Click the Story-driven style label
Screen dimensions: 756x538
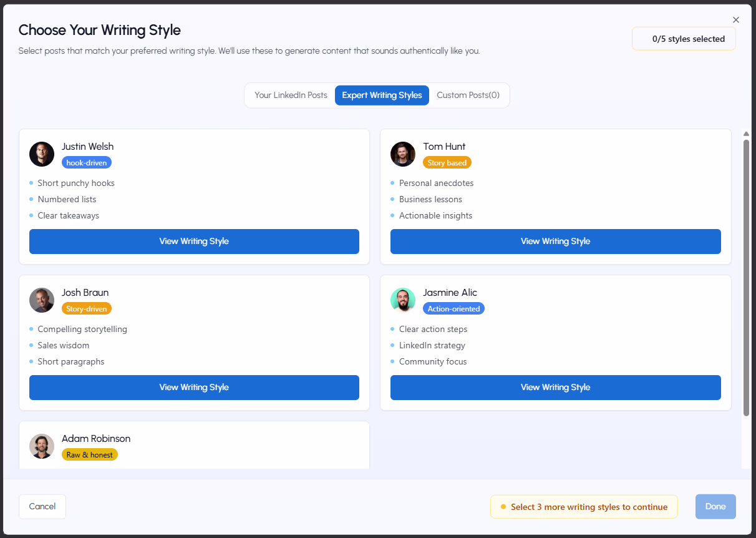click(x=86, y=308)
